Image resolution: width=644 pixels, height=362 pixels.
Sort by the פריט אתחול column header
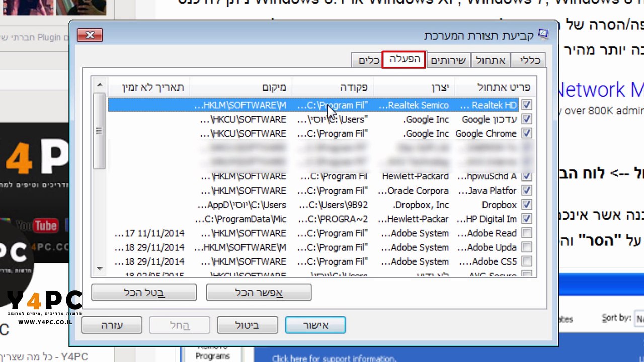tap(496, 87)
